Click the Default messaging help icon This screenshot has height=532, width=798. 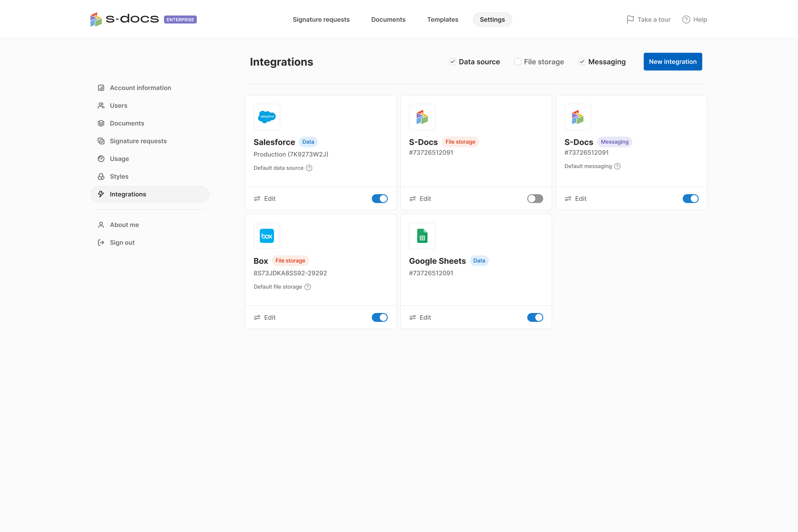coord(617,166)
